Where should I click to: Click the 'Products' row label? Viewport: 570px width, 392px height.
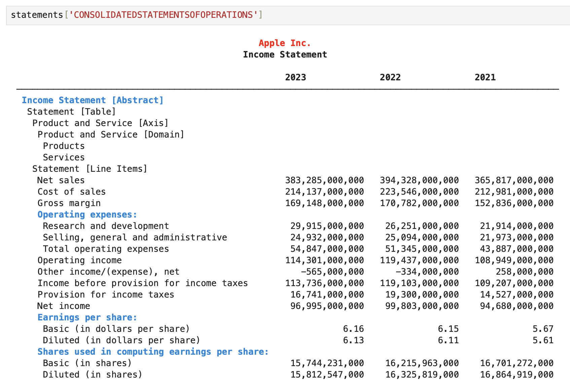tap(64, 146)
